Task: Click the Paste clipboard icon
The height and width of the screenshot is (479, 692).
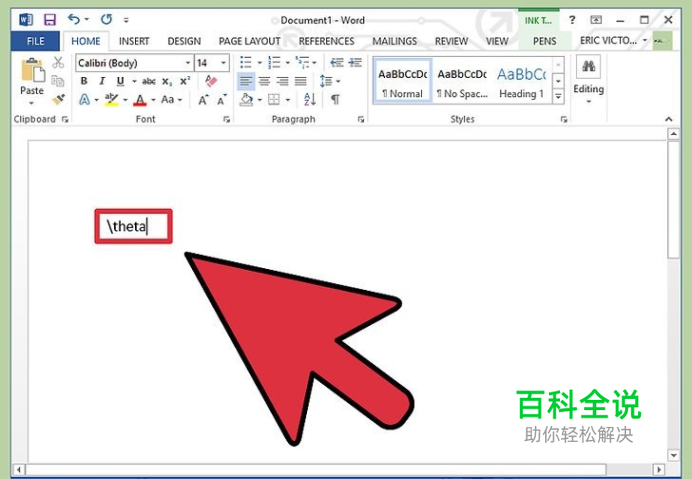Action: click(33, 70)
